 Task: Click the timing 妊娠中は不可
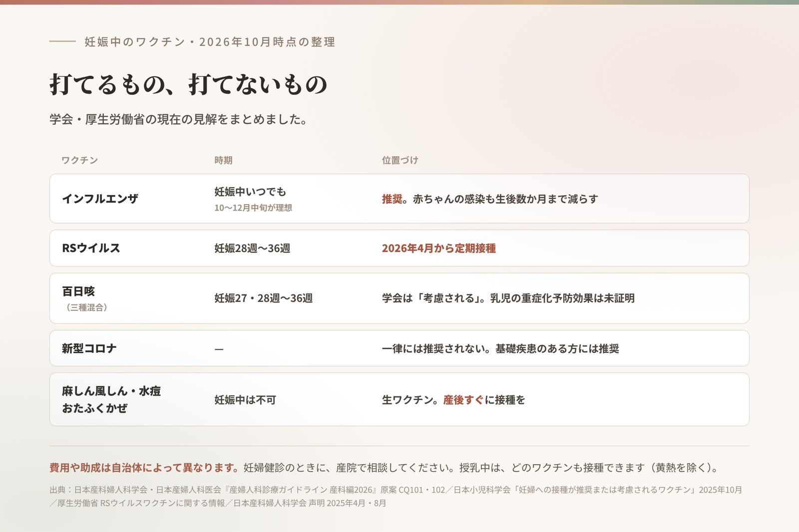245,400
